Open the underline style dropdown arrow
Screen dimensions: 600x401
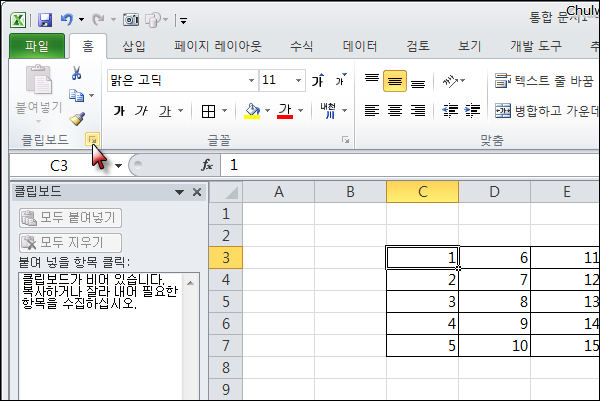pyautogui.click(x=181, y=111)
